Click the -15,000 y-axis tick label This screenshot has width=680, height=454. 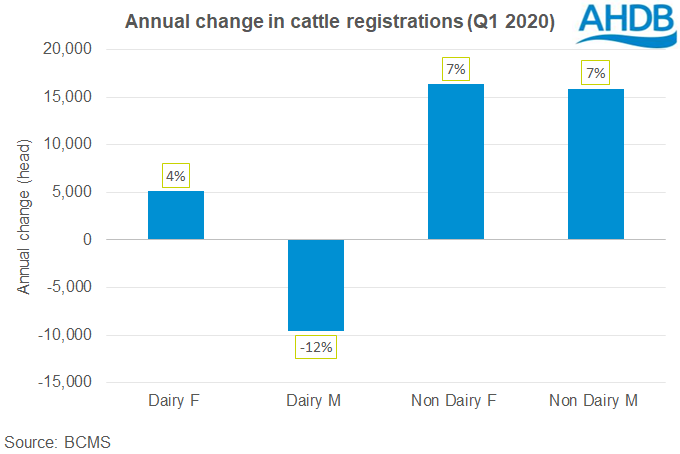tap(68, 382)
